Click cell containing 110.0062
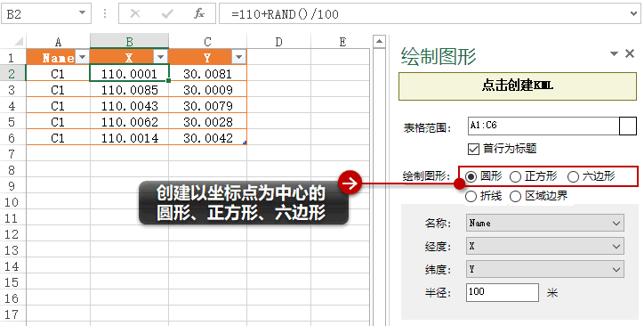Viewport: 644px width, 326px height. click(129, 122)
